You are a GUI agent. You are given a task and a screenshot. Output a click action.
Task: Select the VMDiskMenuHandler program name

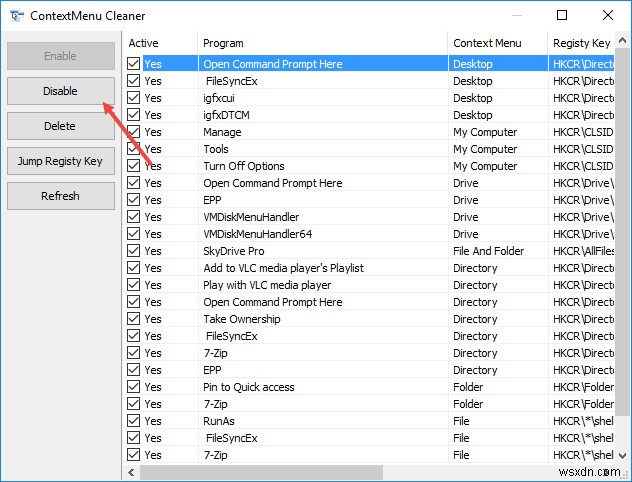(251, 217)
